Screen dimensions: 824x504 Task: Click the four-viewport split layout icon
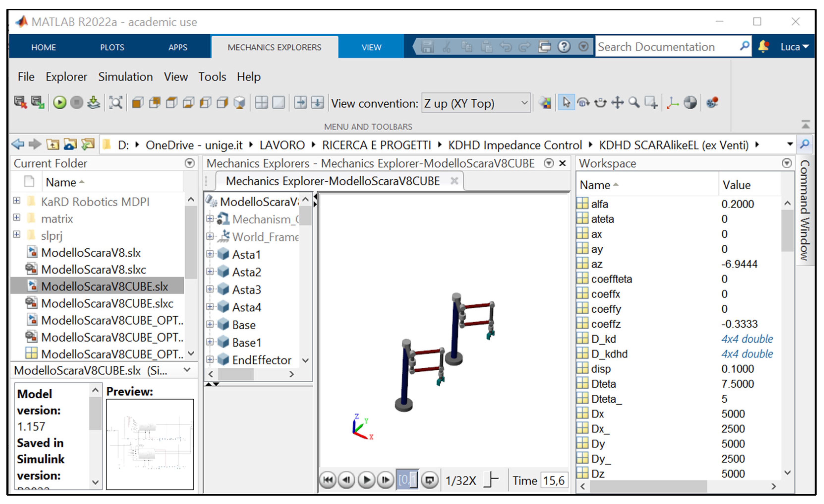[x=261, y=102]
